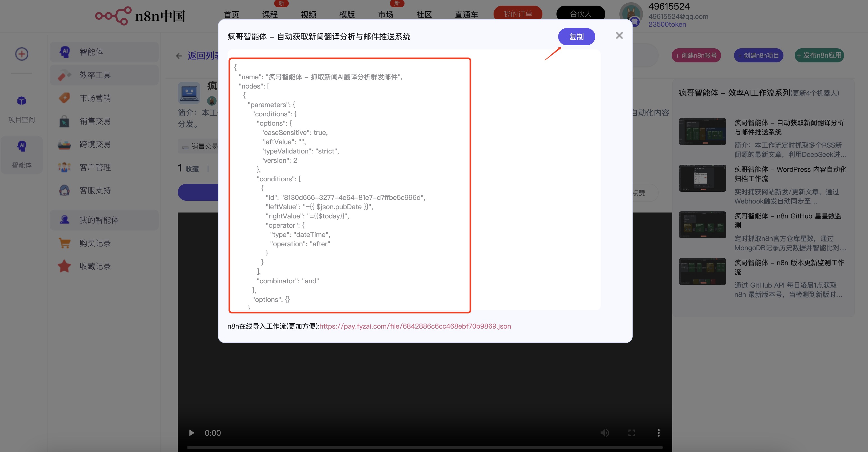This screenshot has width=868, height=452.
Task: Open the n8n online import JSON link
Action: coord(415,326)
